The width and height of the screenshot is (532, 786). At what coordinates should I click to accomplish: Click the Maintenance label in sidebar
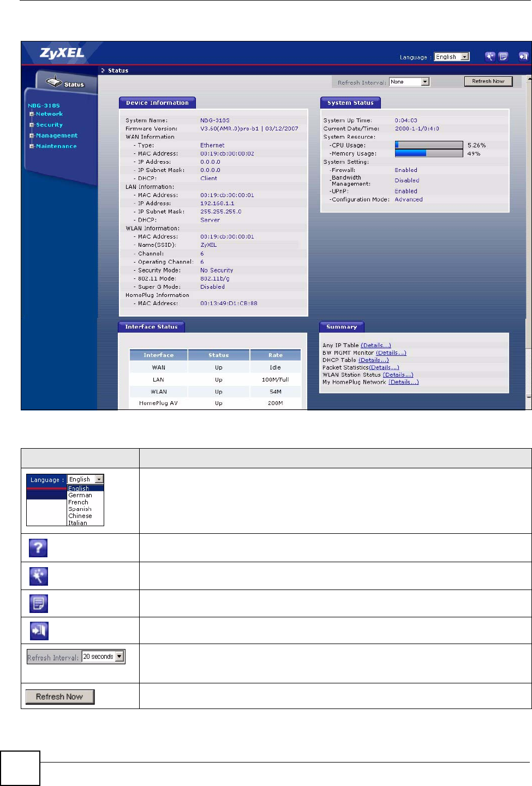tap(56, 146)
